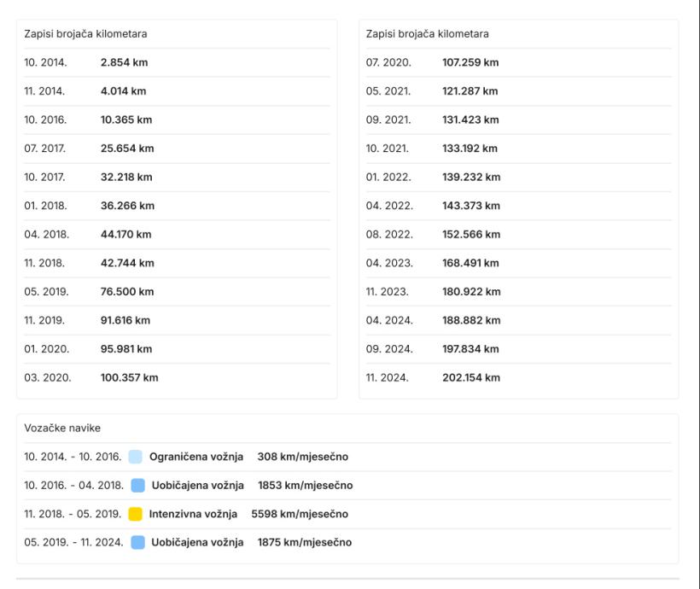
Task: Click the yellow Intenzivna vožnja swatch
Action: coord(135,514)
